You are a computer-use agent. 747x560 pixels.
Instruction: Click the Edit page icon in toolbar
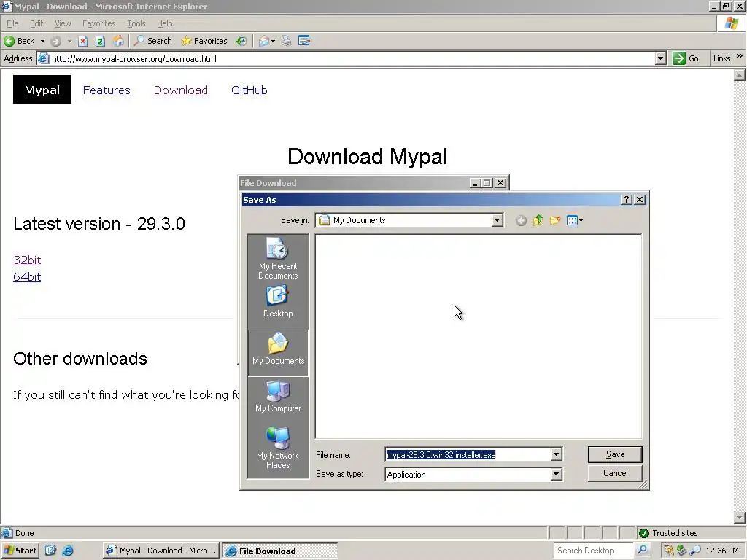point(304,41)
